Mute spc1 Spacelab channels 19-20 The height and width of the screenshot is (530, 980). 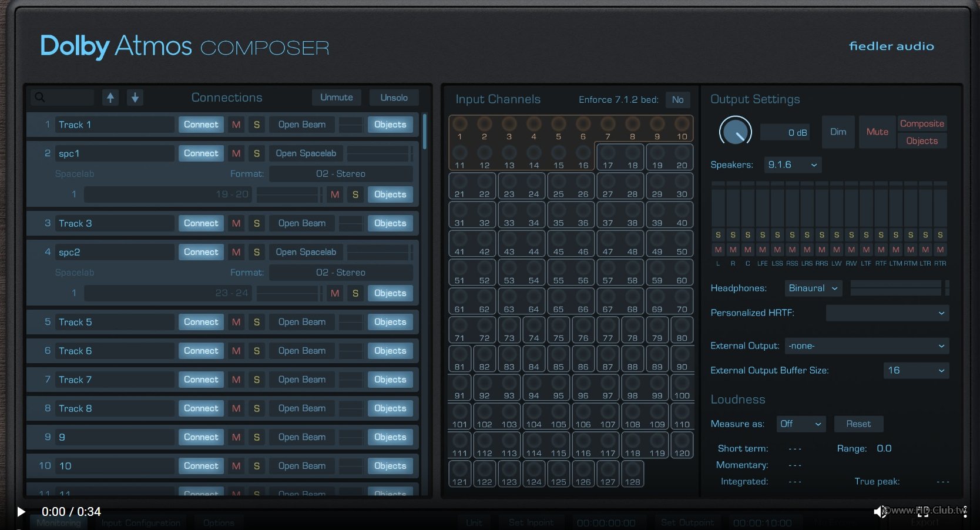pos(335,194)
